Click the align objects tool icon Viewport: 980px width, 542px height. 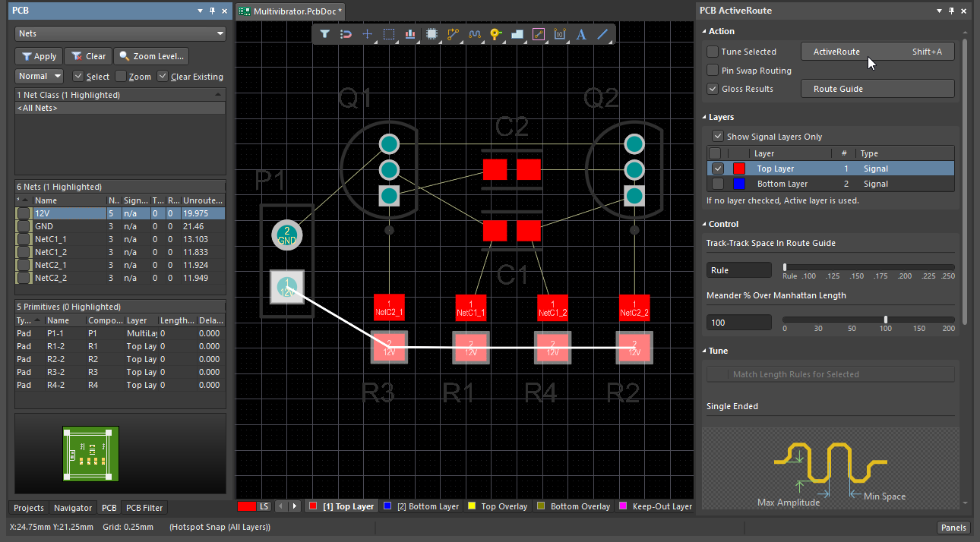pos(410,34)
